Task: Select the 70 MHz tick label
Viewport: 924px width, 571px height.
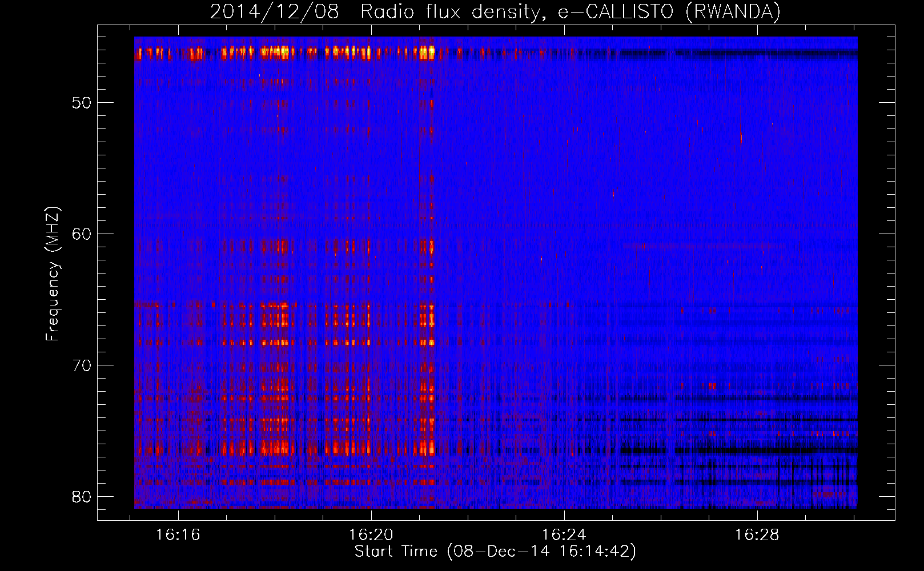Action: click(x=82, y=365)
